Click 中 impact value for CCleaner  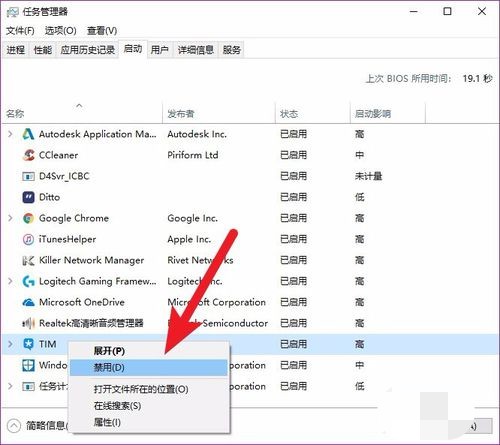(x=359, y=155)
